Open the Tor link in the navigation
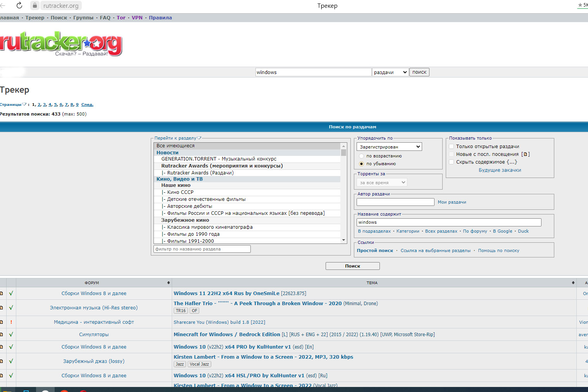 point(121,17)
